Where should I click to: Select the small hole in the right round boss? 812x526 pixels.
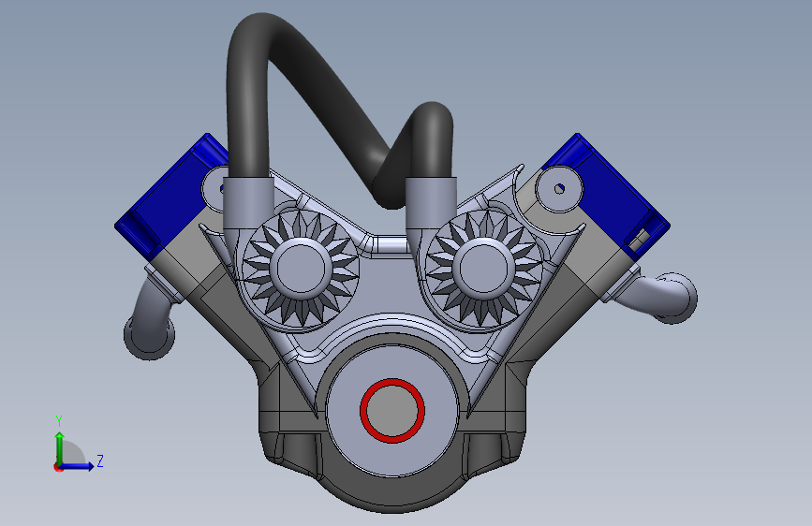pos(559,189)
